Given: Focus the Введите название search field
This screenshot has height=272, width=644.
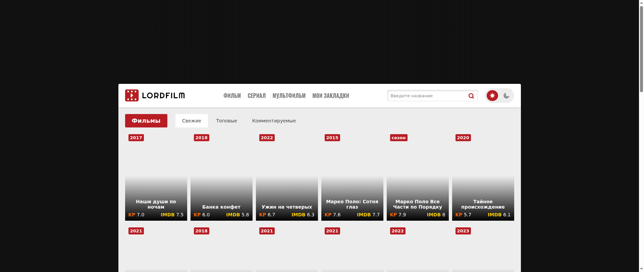Looking at the screenshot, I should (x=427, y=96).
